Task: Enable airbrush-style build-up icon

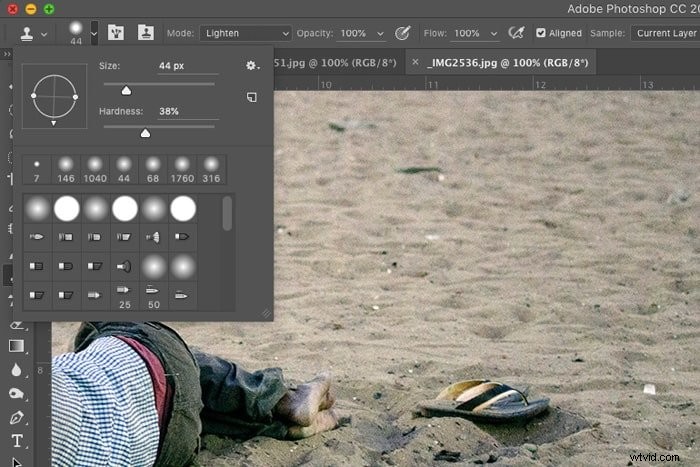Action: (x=516, y=33)
